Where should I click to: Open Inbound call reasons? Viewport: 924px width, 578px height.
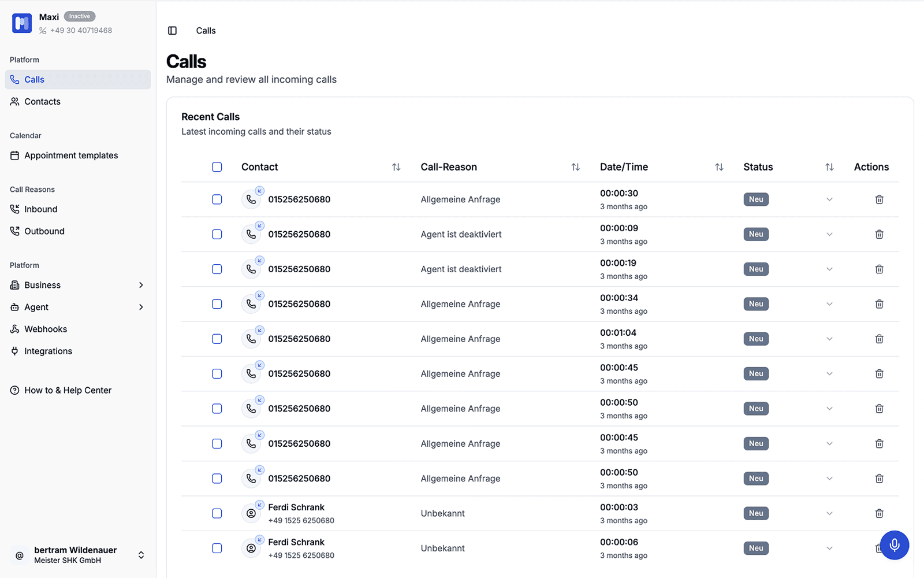pos(78,209)
